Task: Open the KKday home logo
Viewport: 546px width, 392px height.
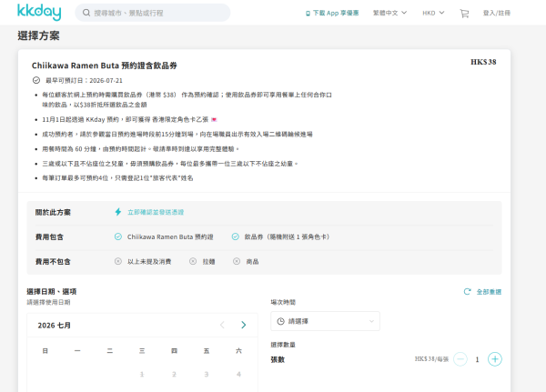Action: (39, 12)
